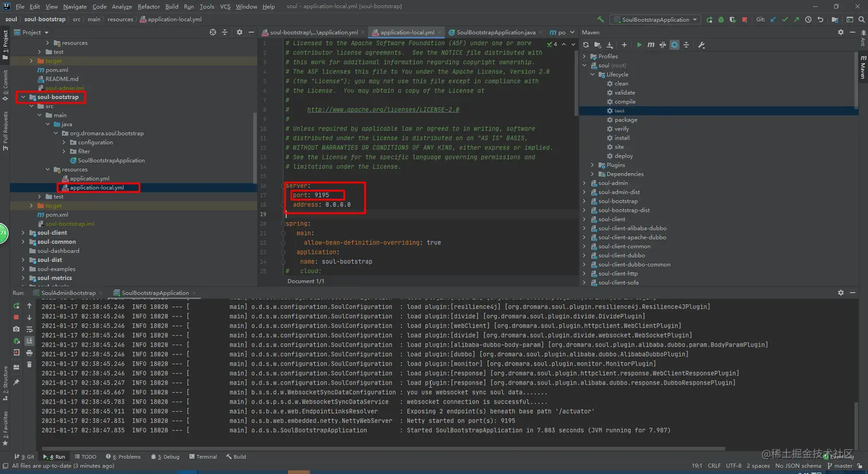This screenshot has width=868, height=474.
Task: Toggle Maven skip tests mode
Action: coord(675,45)
